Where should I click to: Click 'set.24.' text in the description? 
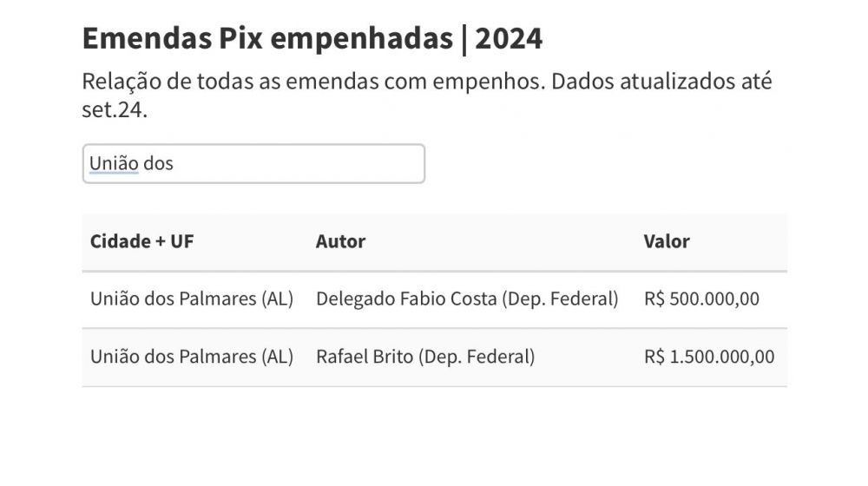[x=115, y=109]
